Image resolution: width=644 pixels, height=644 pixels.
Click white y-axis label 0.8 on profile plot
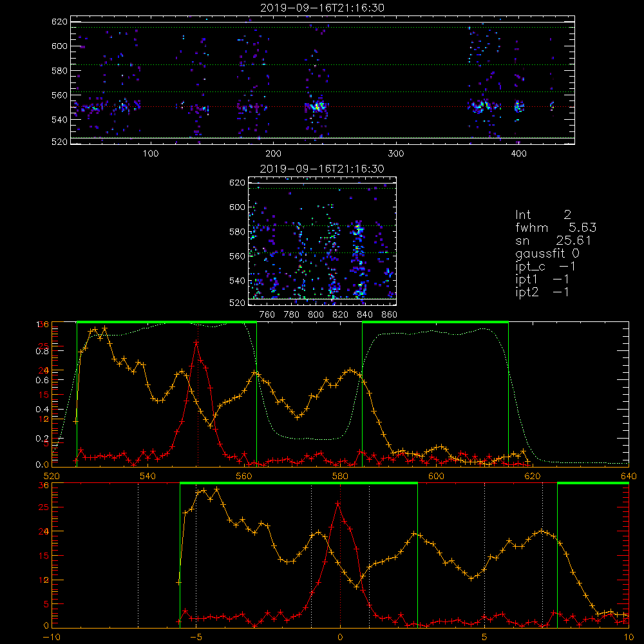[x=43, y=351]
